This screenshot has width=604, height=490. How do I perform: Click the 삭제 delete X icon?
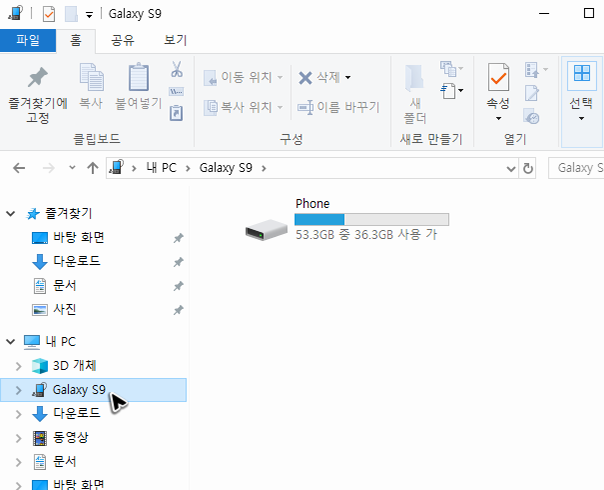[305, 78]
